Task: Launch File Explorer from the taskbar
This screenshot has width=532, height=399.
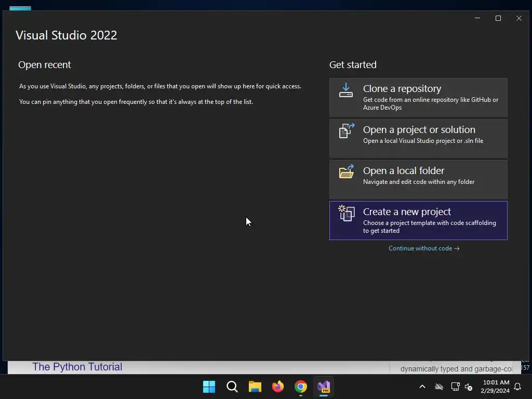Action: (x=255, y=387)
